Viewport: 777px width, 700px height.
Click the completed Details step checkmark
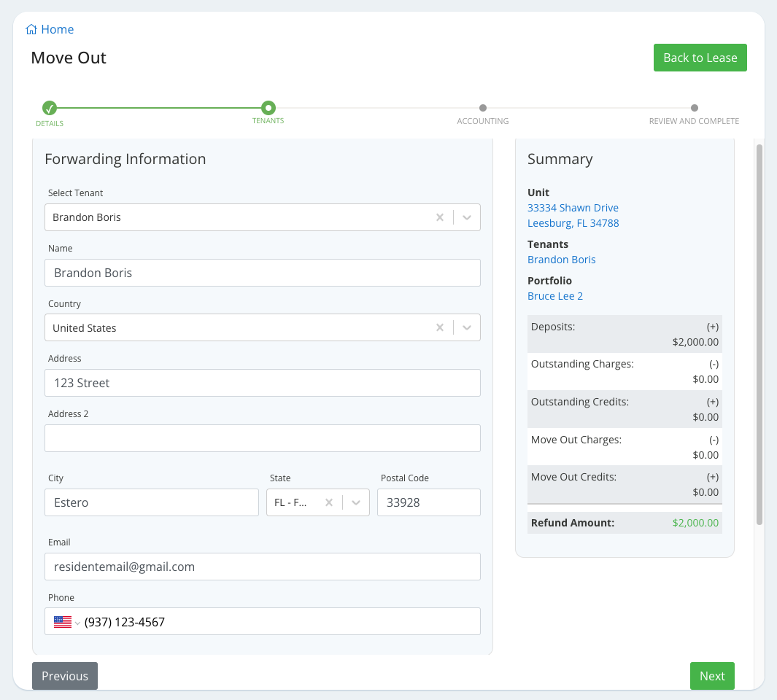[x=50, y=109]
